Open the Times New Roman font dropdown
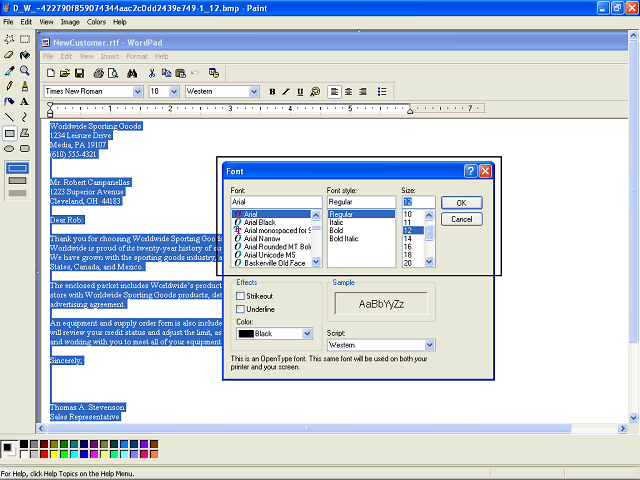 click(x=138, y=91)
